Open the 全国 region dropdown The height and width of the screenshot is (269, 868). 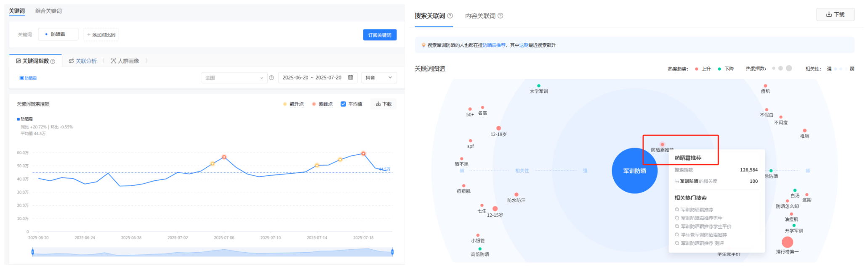(x=234, y=78)
